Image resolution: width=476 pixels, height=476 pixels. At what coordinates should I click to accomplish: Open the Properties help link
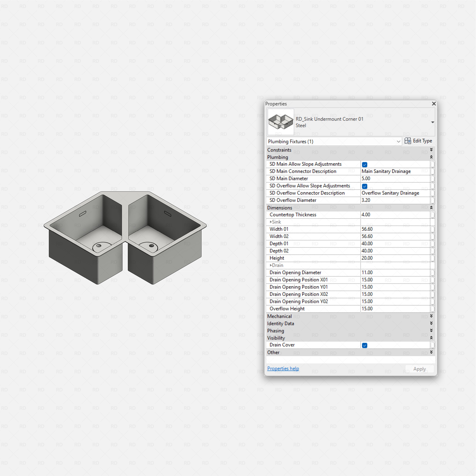coord(283,368)
